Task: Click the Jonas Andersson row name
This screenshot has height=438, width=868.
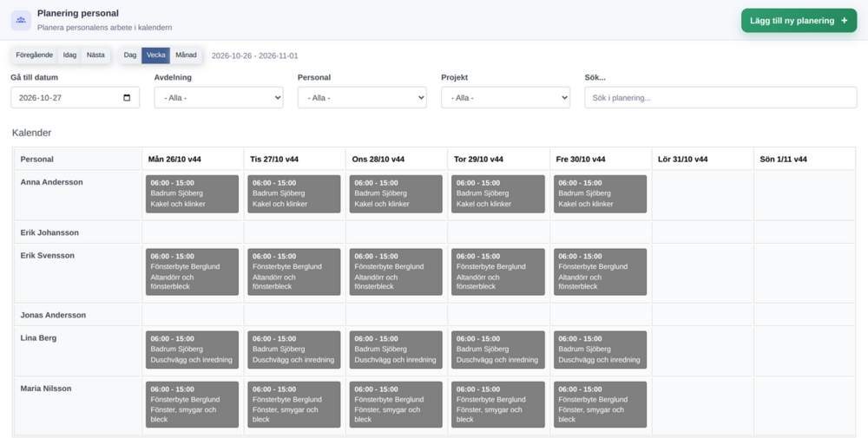Action: 53,315
